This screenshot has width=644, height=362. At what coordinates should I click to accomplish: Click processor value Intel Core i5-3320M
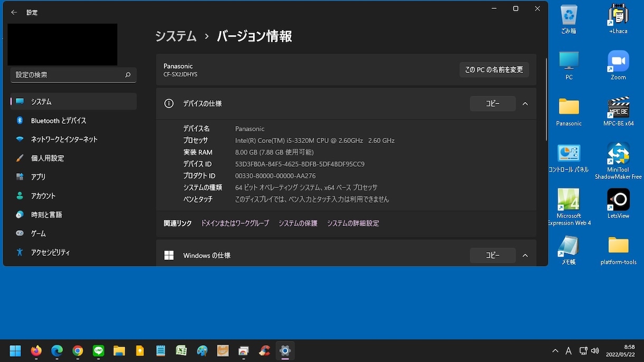coord(315,140)
